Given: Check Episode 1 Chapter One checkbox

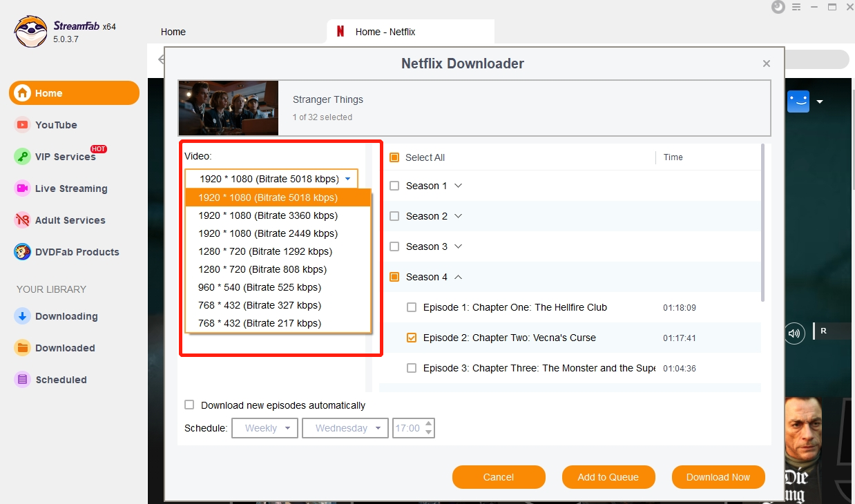Looking at the screenshot, I should (x=412, y=307).
